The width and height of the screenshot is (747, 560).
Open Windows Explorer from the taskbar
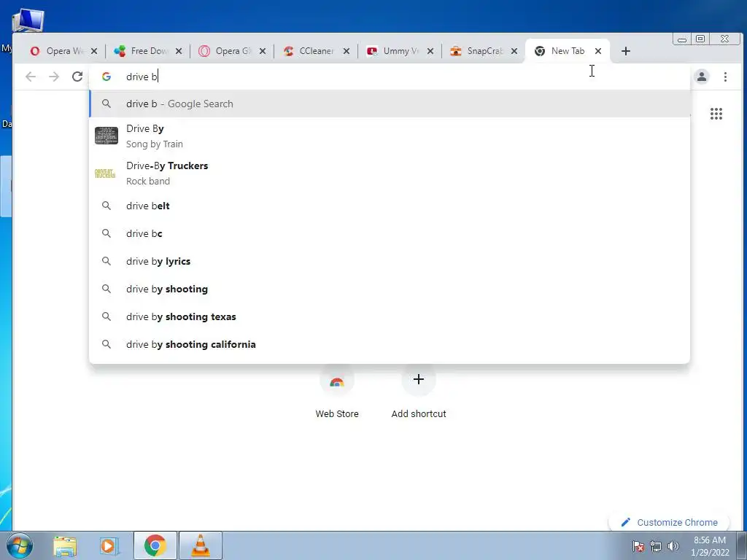pyautogui.click(x=65, y=546)
